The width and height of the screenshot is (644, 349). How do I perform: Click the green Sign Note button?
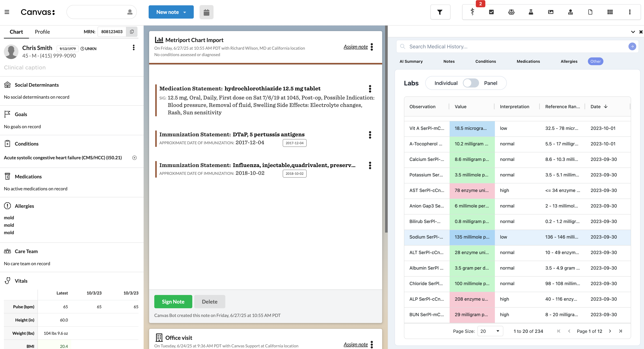[x=173, y=301]
